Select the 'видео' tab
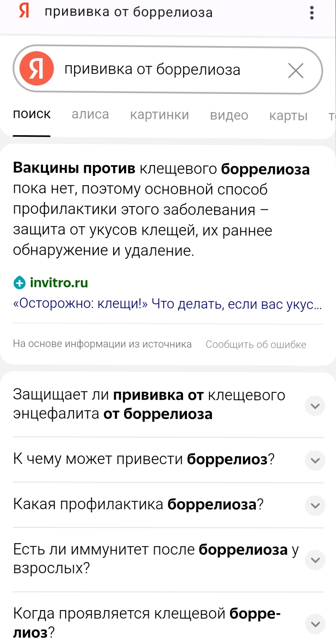336x644 pixels. click(x=229, y=115)
